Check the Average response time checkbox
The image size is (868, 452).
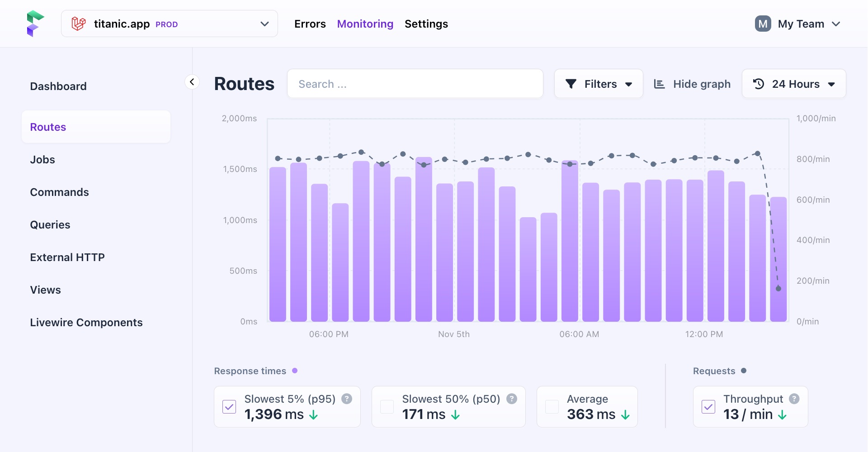[552, 407]
